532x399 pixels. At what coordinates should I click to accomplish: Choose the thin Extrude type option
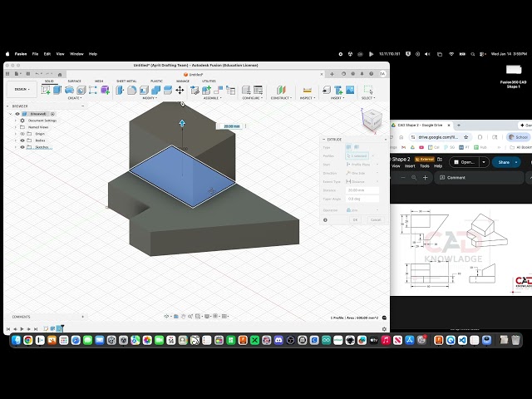357,147
